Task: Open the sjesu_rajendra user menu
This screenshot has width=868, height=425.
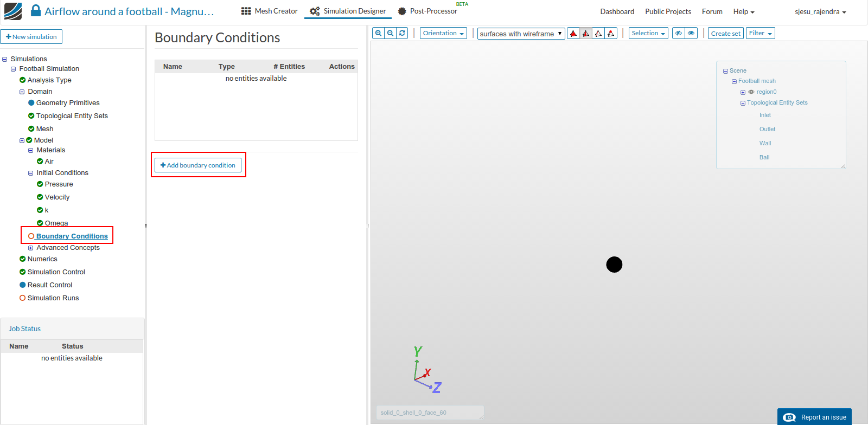Action: pos(820,11)
